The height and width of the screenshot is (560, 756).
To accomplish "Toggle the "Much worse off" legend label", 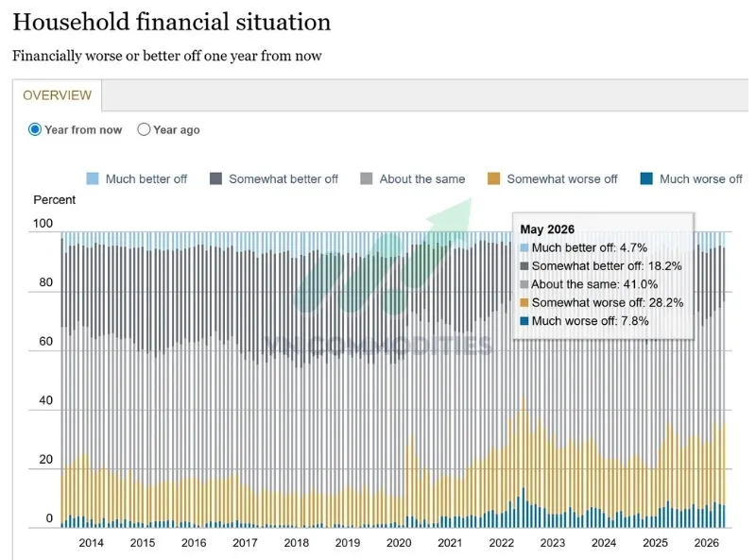I will click(701, 179).
